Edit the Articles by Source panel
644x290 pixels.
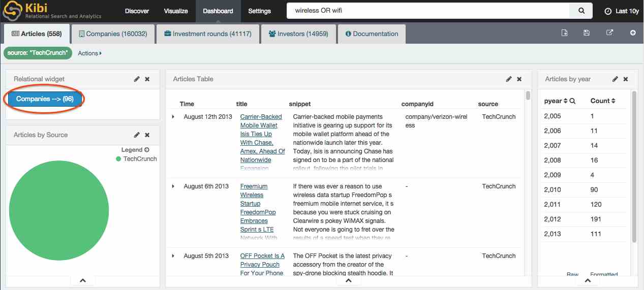pyautogui.click(x=137, y=135)
